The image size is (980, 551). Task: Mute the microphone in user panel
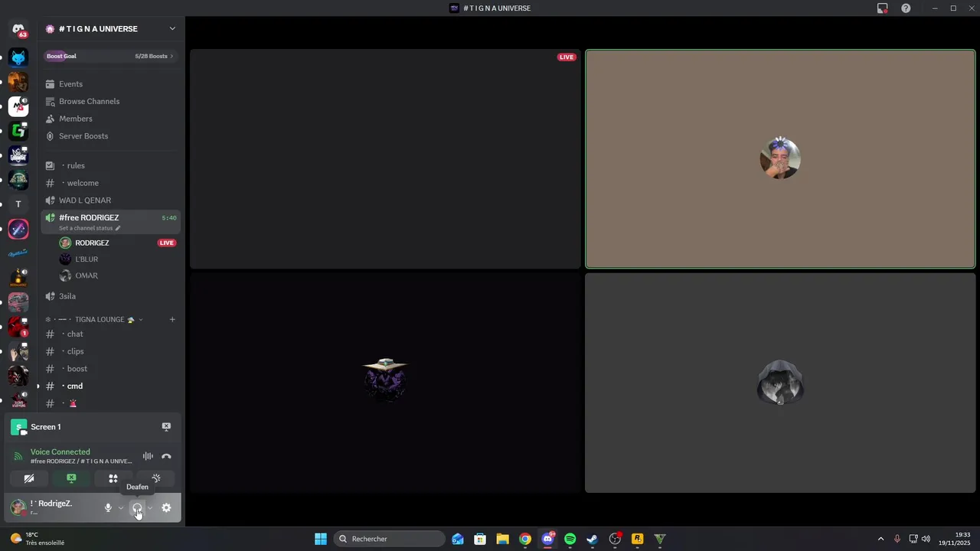tap(108, 507)
